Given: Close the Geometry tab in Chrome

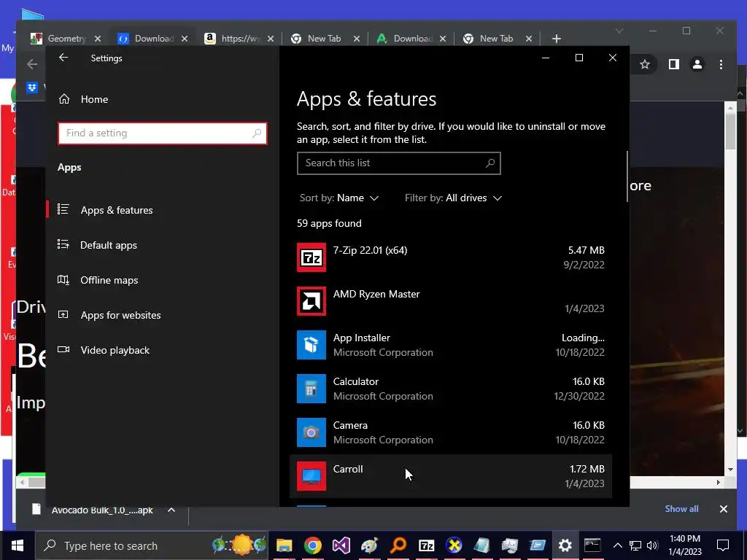Looking at the screenshot, I should pos(98,39).
